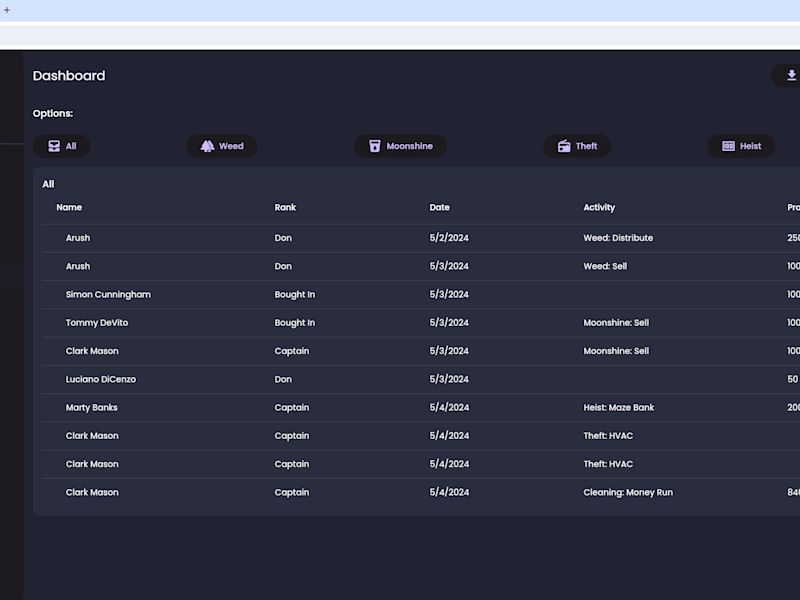Click Marty Banks' Captain rank
Image resolution: width=800 pixels, height=600 pixels.
(292, 408)
